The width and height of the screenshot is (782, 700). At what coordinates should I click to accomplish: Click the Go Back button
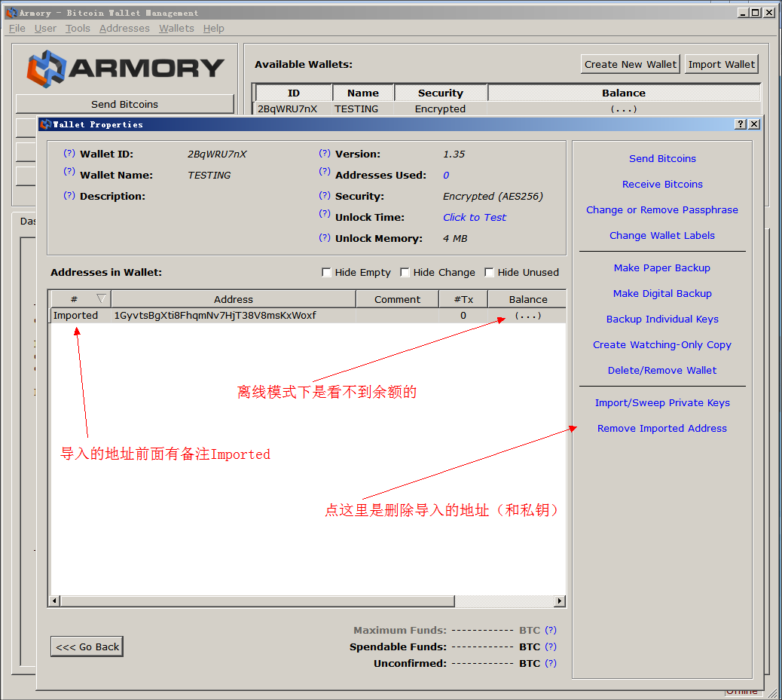coord(87,647)
